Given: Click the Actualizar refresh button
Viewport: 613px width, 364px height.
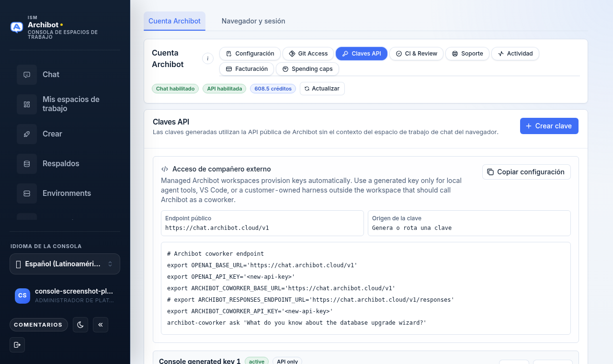Looking at the screenshot, I should tap(322, 89).
